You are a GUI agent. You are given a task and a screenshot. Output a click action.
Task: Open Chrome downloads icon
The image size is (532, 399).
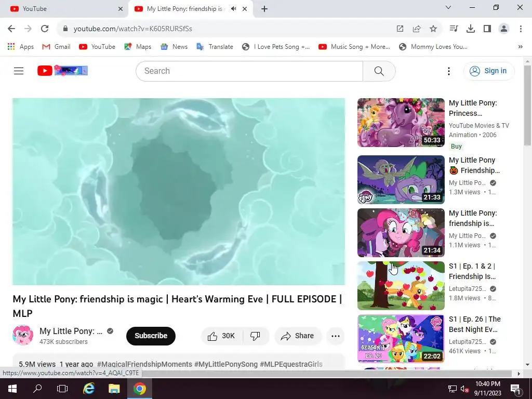[x=470, y=29]
